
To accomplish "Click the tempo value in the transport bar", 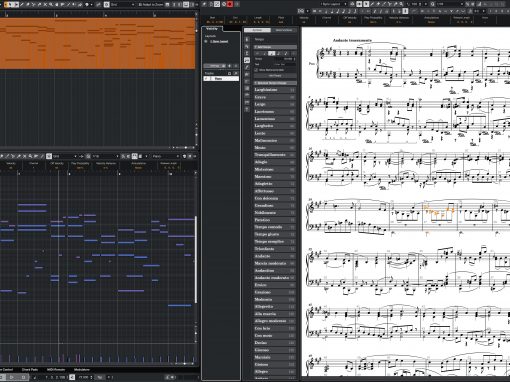I will (x=85, y=377).
